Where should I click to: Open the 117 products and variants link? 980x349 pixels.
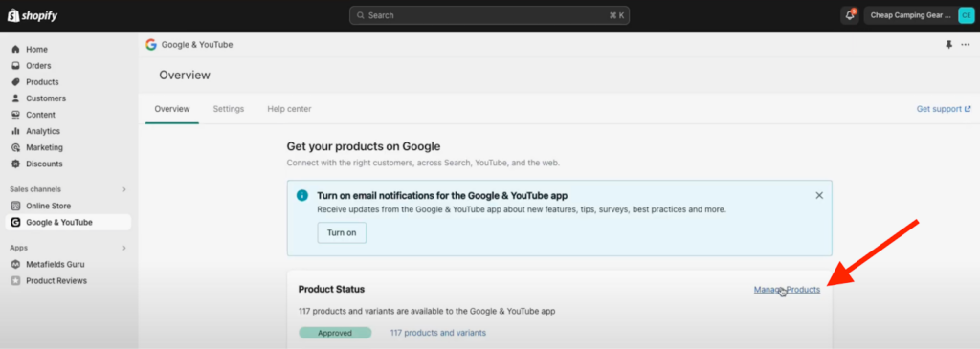[x=438, y=333]
